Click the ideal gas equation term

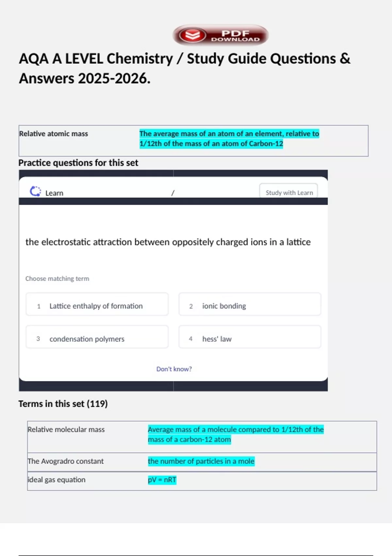57,480
